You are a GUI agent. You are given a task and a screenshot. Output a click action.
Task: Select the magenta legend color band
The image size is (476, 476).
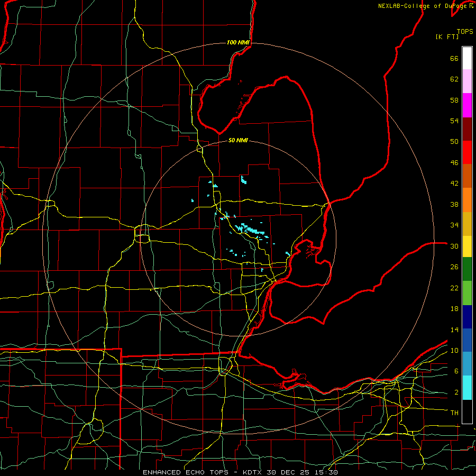[x=467, y=105]
